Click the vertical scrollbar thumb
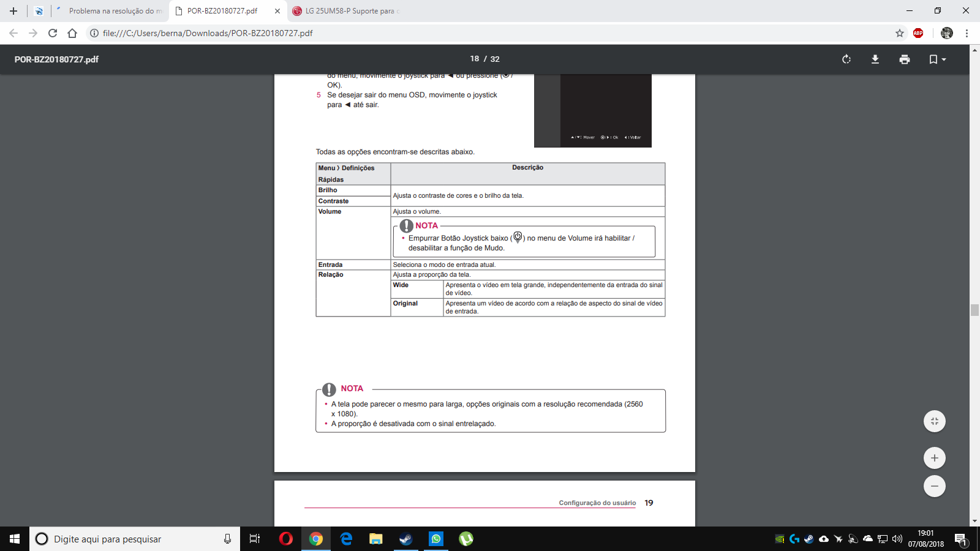Viewport: 980px width, 551px height. point(974,310)
